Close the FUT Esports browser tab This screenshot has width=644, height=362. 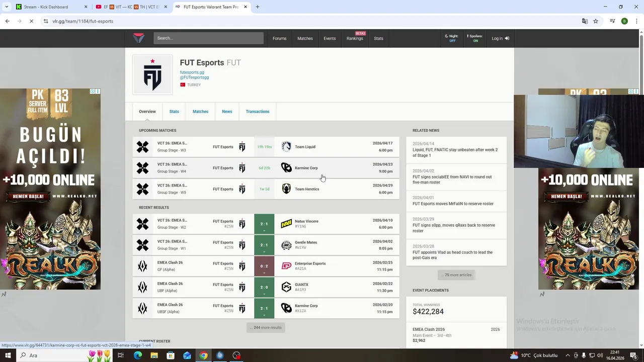click(x=246, y=7)
